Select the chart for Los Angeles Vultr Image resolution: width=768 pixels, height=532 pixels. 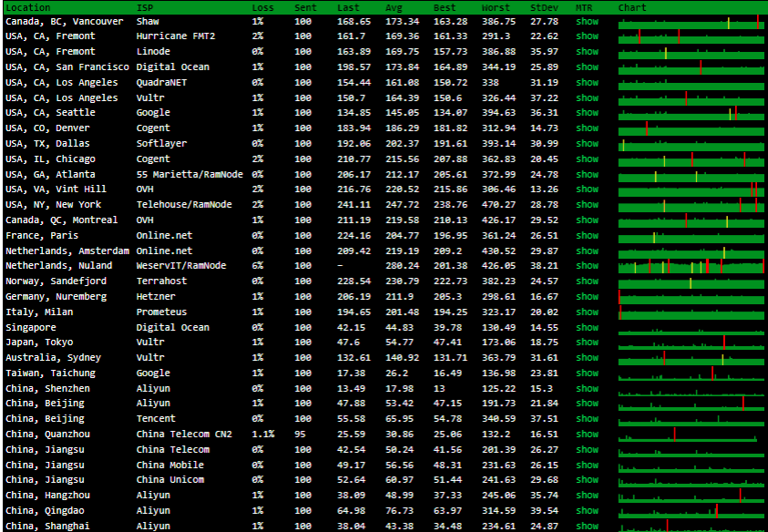691,98
